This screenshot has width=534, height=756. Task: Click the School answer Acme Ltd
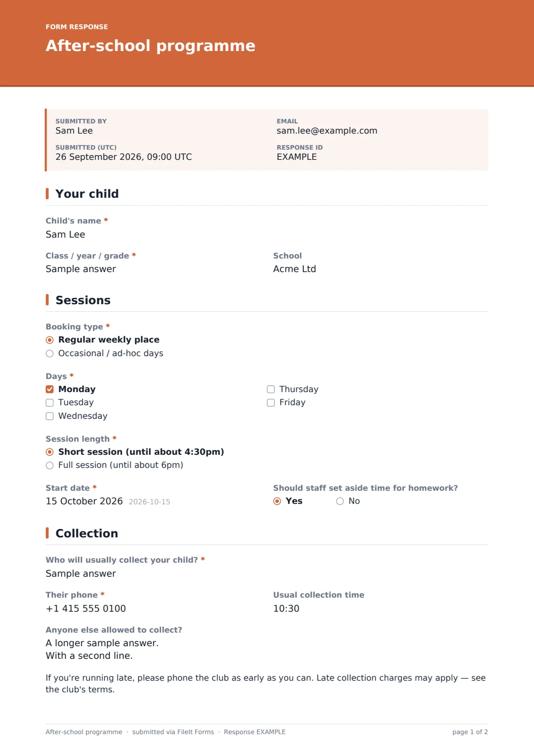click(295, 269)
